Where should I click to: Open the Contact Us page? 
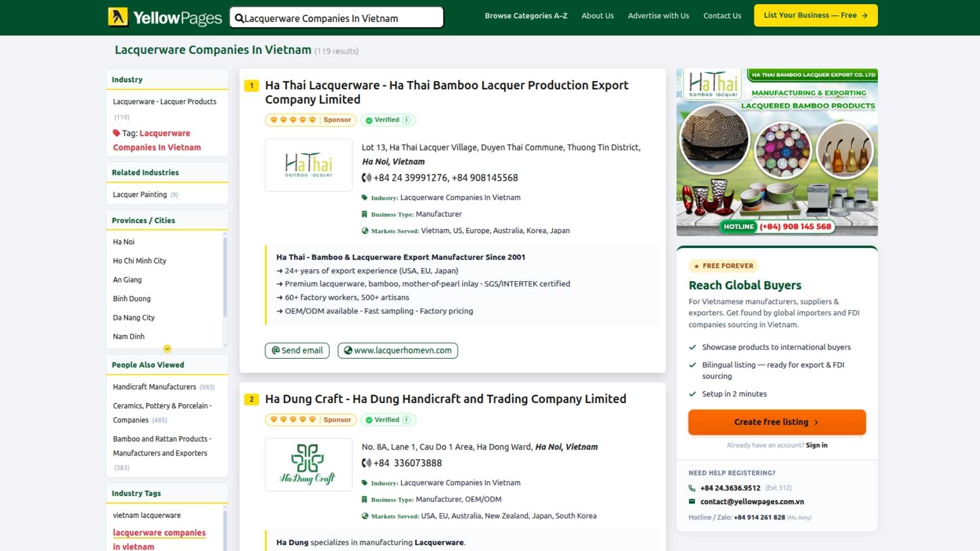(722, 16)
